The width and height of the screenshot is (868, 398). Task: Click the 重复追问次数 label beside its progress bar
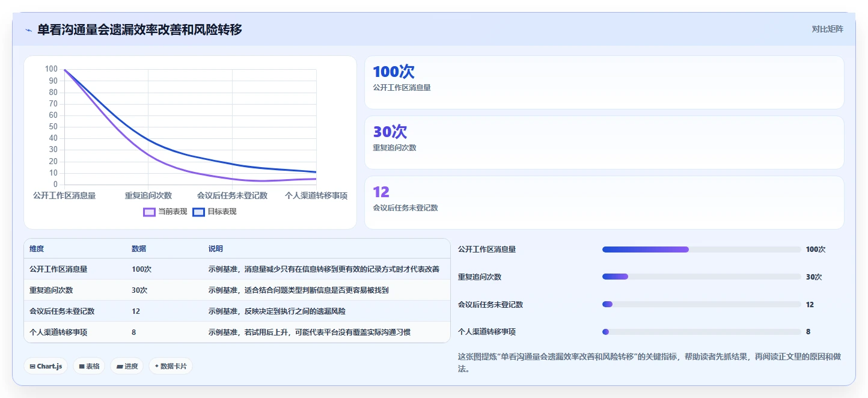click(480, 277)
